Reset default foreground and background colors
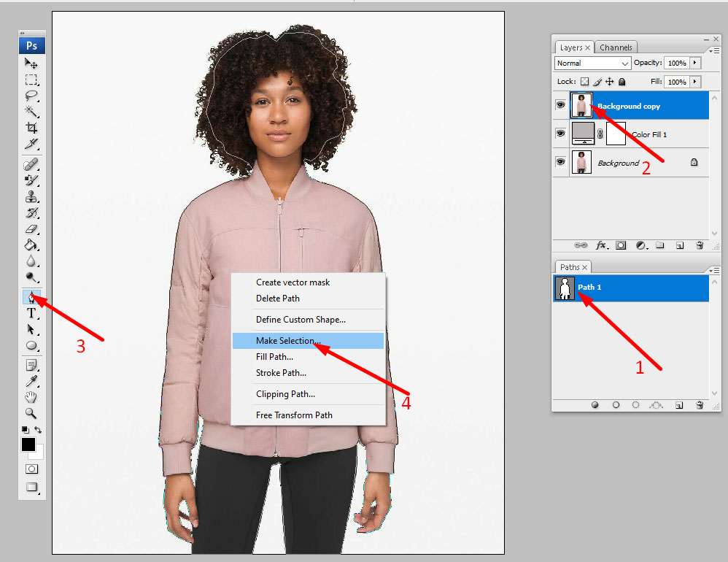The image size is (728, 562). 25,430
